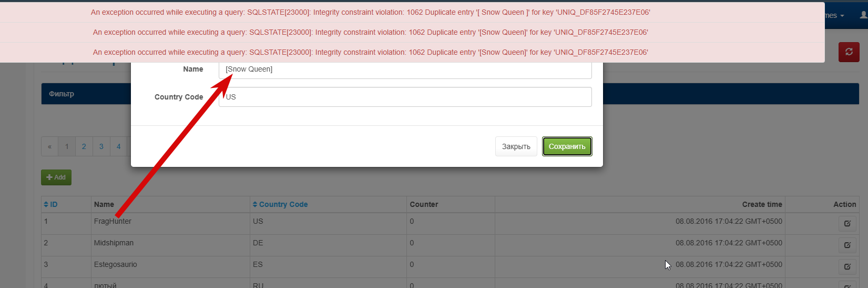Click the Name input field

pos(405,69)
